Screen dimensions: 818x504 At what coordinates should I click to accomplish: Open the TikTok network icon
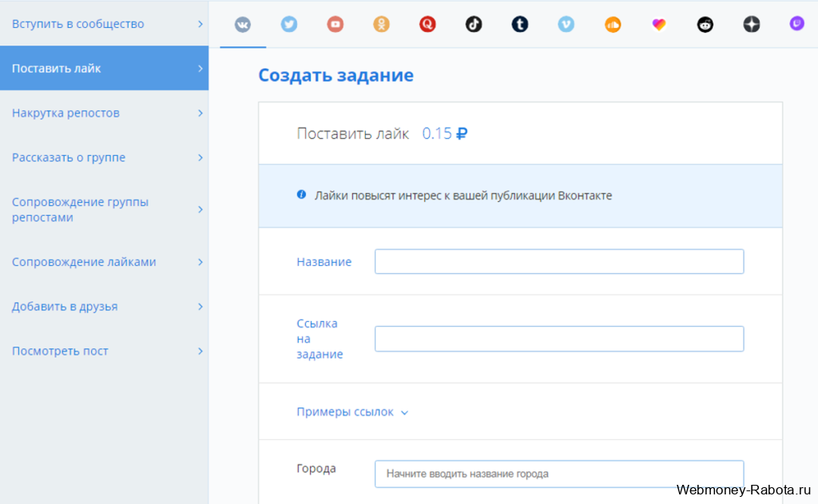point(474,24)
